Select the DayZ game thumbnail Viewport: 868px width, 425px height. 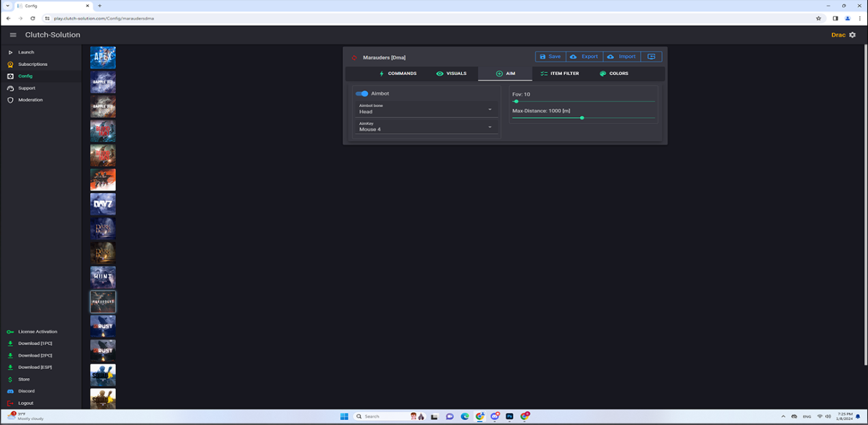(103, 204)
